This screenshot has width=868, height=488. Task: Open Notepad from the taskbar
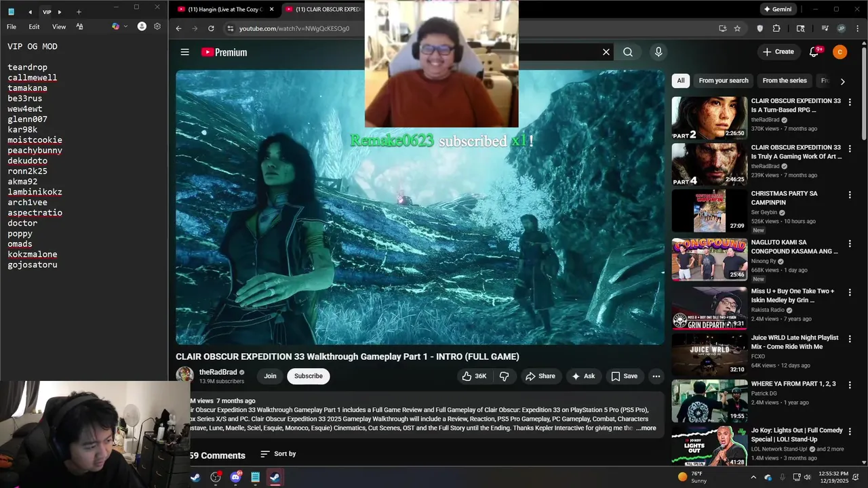255,477
